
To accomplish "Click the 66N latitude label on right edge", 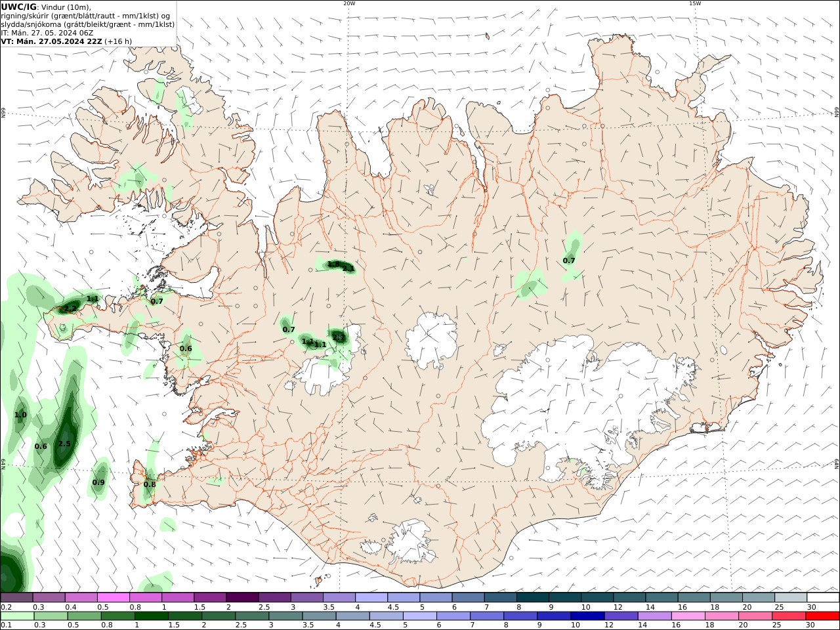I will click(x=837, y=113).
